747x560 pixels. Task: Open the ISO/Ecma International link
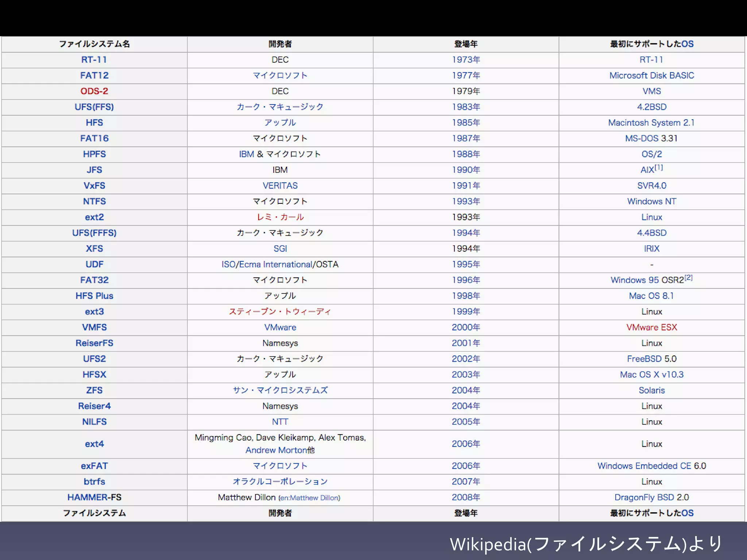point(267,264)
